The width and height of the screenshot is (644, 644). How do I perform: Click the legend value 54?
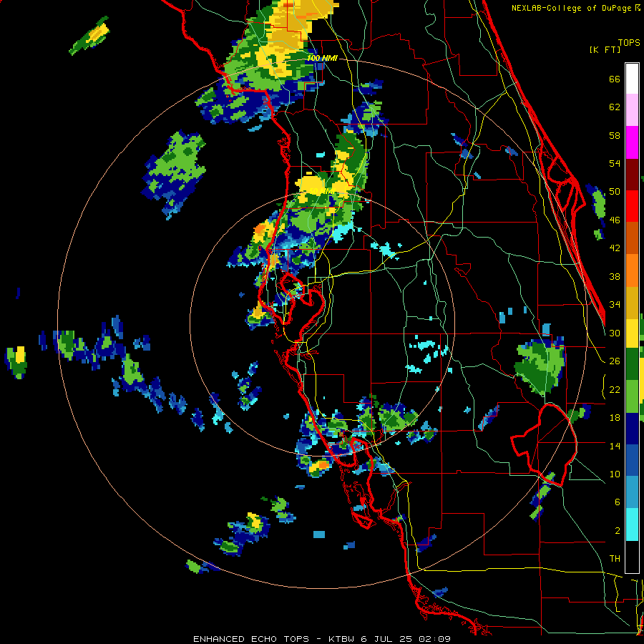click(615, 164)
